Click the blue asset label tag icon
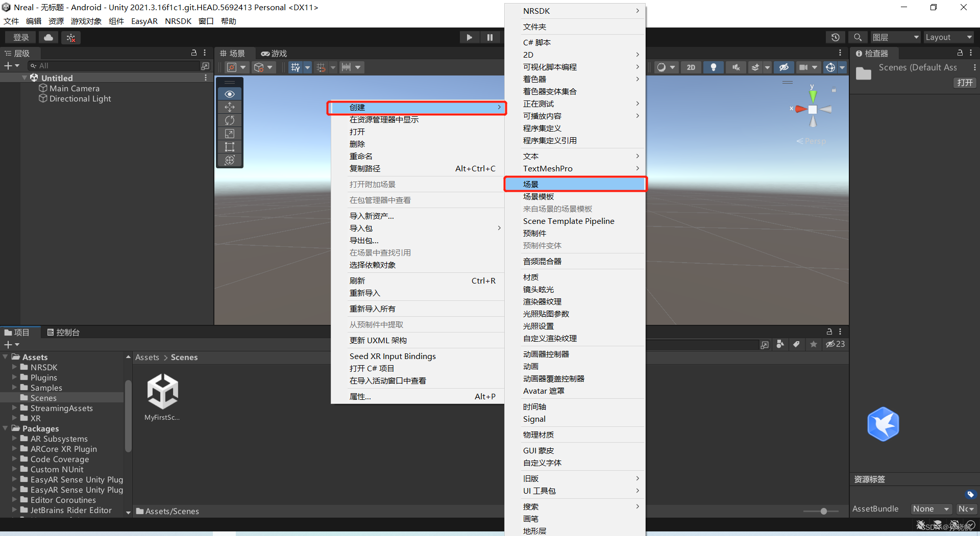 click(x=970, y=494)
